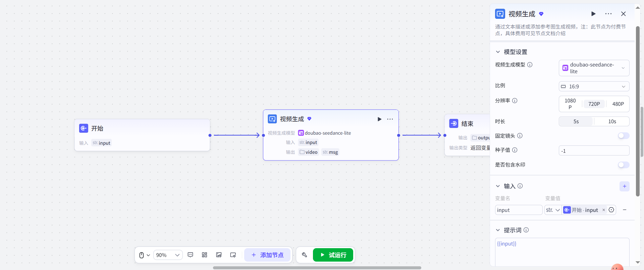The width and height of the screenshot is (644, 270).
Task: Set duration to 5s
Action: (576, 121)
